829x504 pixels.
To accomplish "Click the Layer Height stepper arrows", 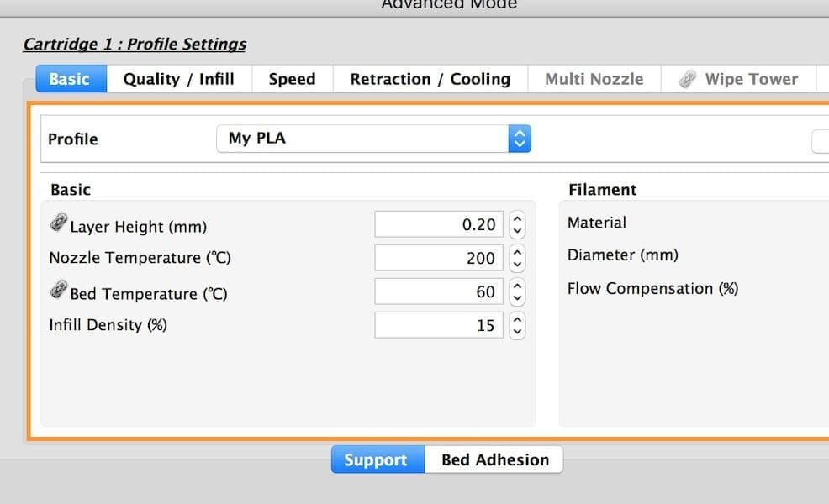I will point(518,224).
